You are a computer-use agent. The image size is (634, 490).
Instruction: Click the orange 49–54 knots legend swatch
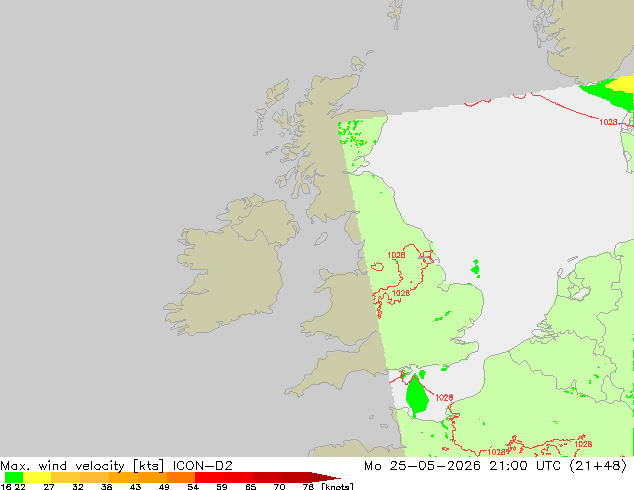tap(181, 477)
